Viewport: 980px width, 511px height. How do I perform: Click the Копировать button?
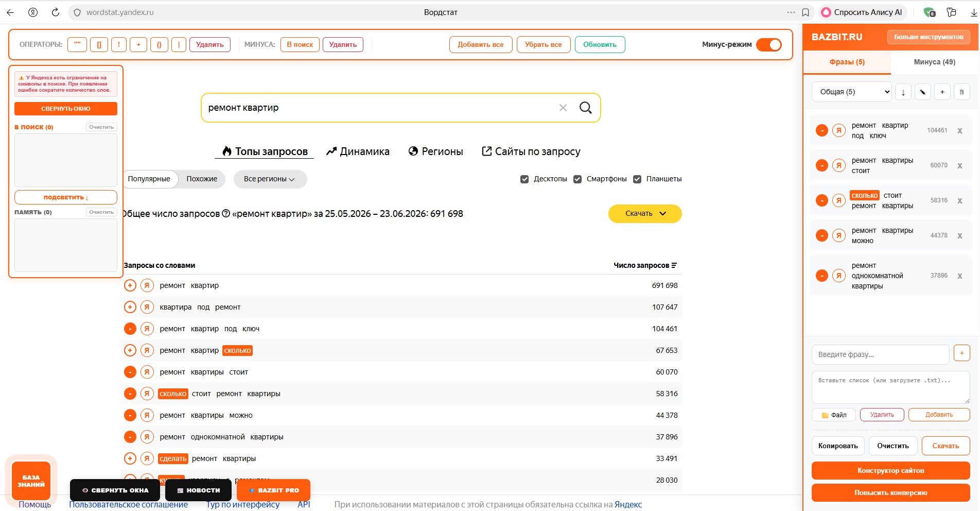pos(838,446)
